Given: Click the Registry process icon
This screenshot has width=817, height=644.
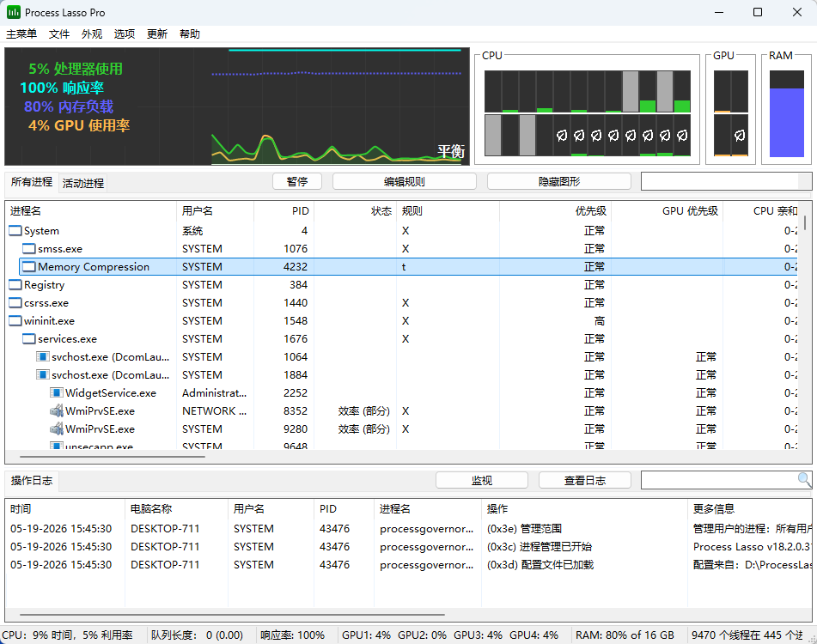Looking at the screenshot, I should pos(15,285).
